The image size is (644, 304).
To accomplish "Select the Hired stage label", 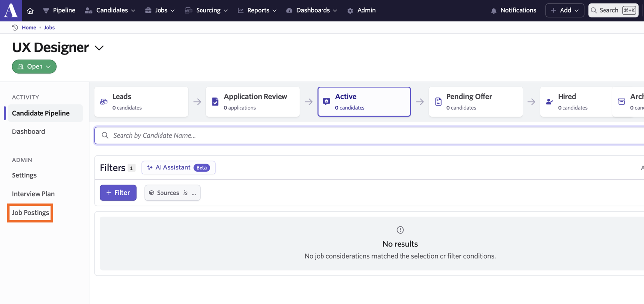I will point(567,97).
